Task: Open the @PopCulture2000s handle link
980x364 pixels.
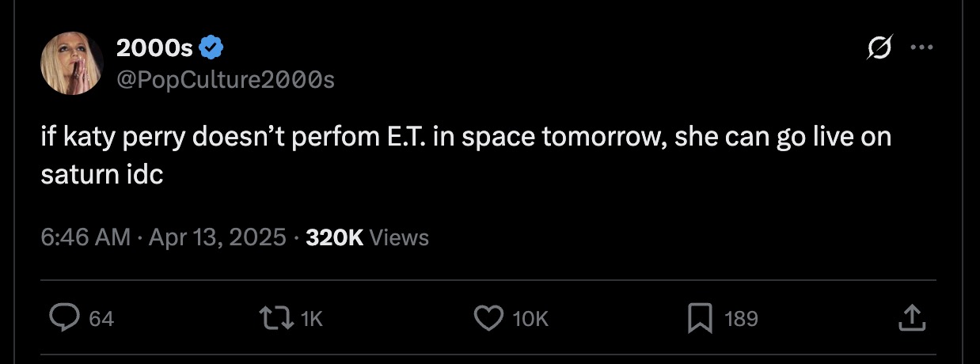Action: coord(225,79)
